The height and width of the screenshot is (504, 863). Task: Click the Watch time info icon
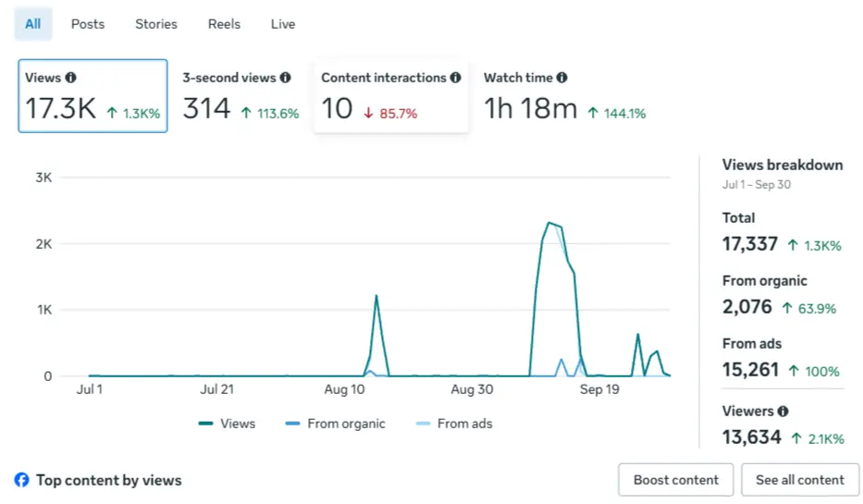pyautogui.click(x=561, y=78)
